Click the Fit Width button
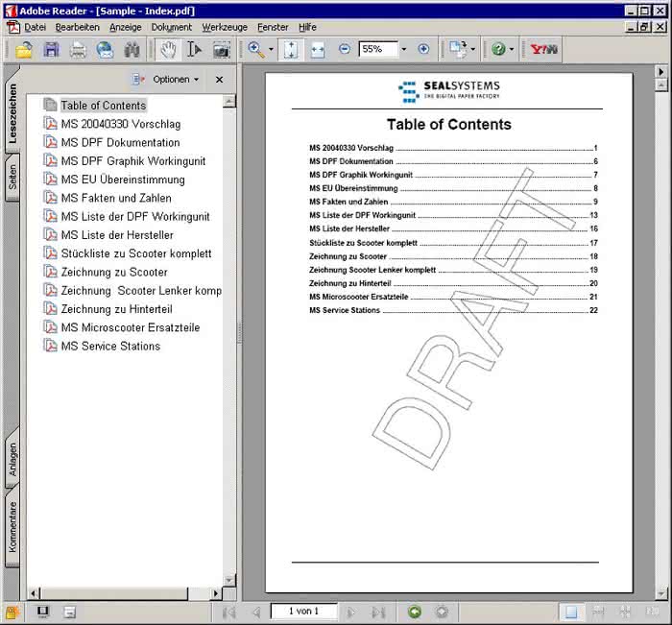Screen dimensions: 672x625 click(318, 50)
